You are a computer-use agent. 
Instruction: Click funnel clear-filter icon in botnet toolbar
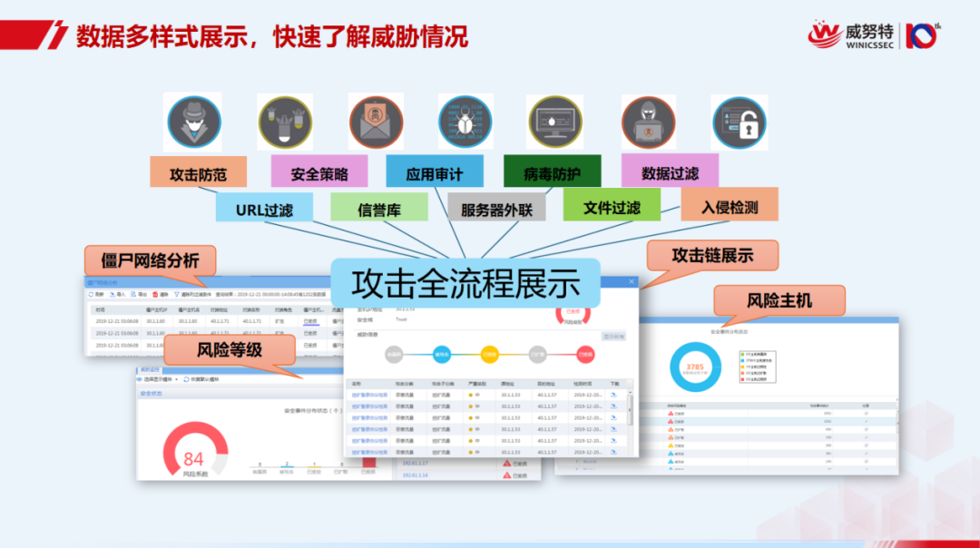177,294
